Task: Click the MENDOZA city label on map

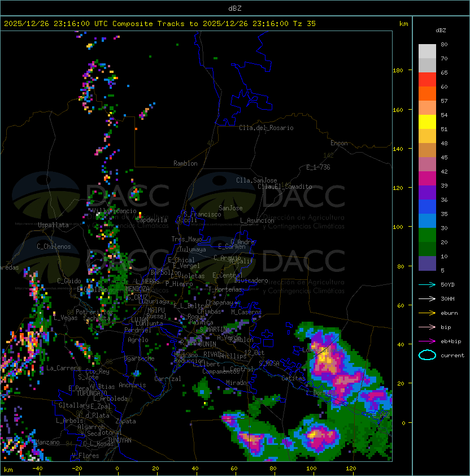Action: click(x=137, y=288)
